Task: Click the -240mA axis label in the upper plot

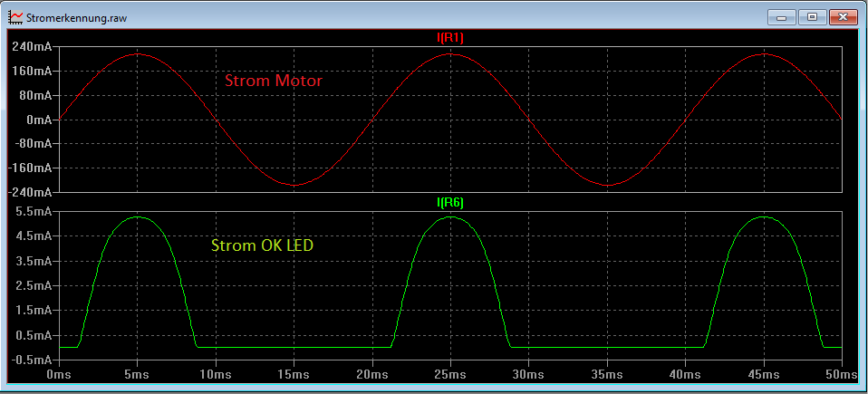Action: (30, 192)
